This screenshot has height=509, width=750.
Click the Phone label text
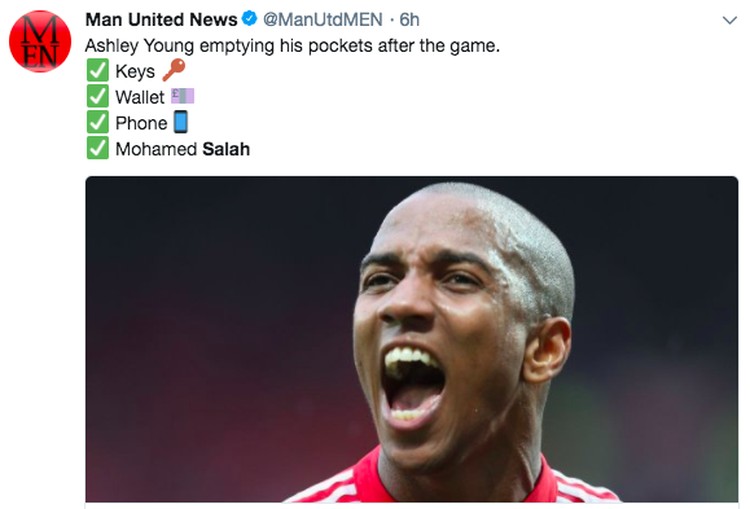pyautogui.click(x=141, y=123)
